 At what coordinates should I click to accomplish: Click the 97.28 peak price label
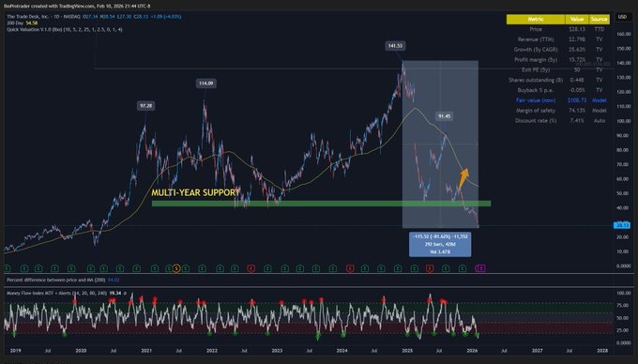click(146, 106)
